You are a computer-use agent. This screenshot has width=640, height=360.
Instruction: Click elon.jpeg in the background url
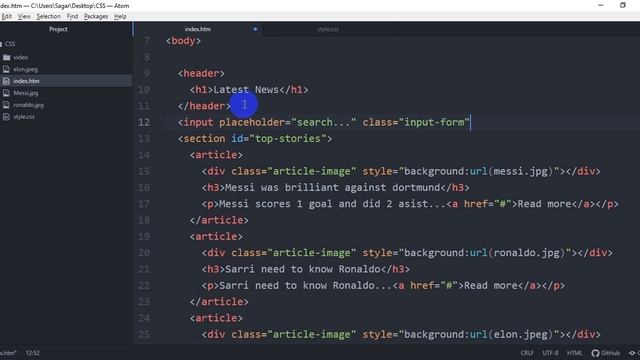coord(520,334)
